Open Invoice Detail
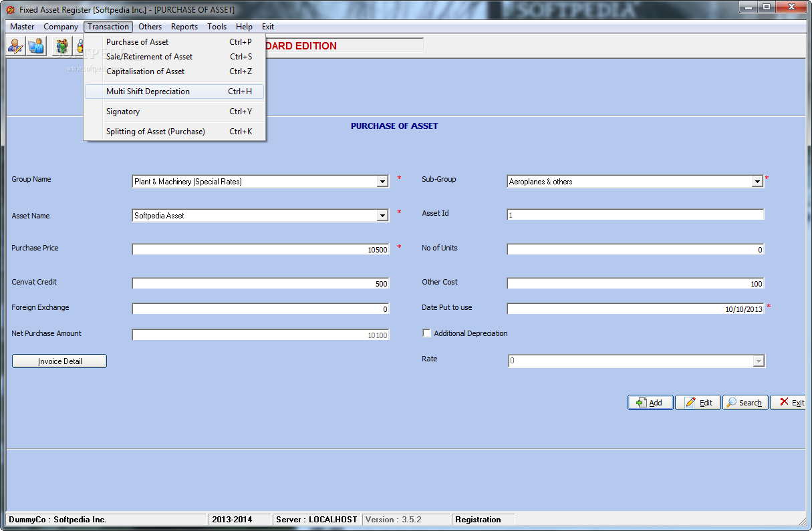This screenshot has width=812, height=531. point(59,361)
